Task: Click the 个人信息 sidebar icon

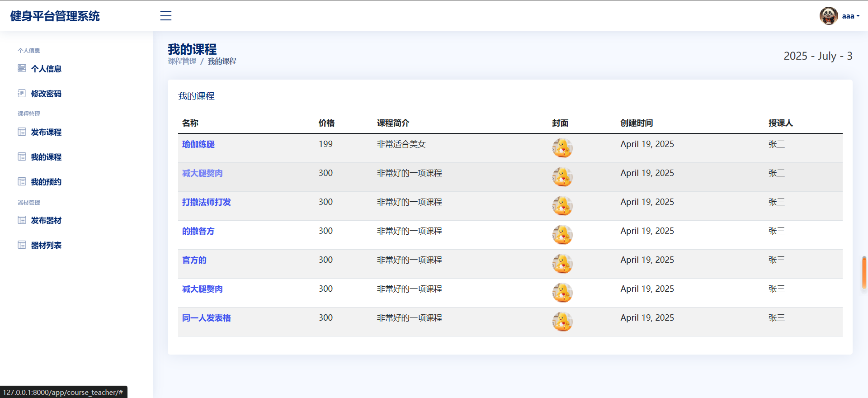Action: (x=22, y=68)
